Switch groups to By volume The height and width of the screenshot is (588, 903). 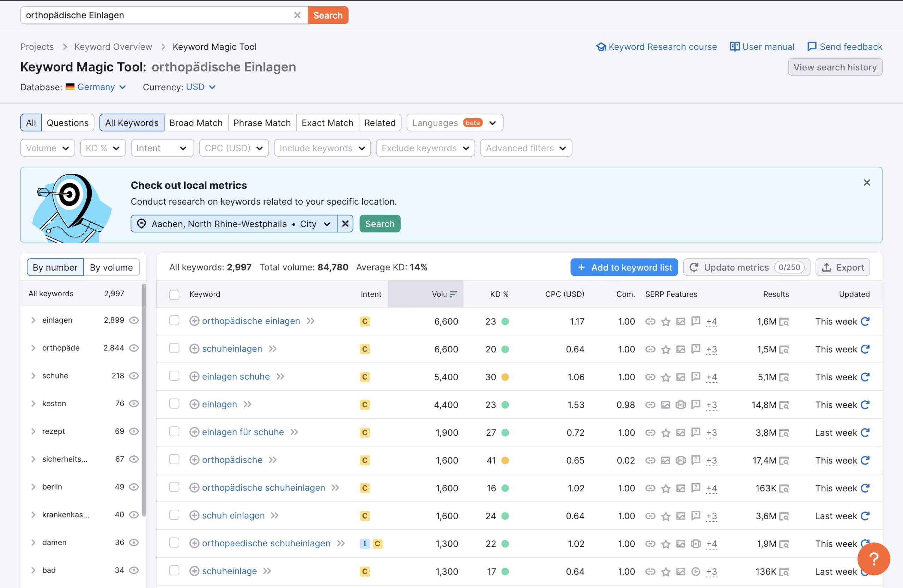[111, 267]
